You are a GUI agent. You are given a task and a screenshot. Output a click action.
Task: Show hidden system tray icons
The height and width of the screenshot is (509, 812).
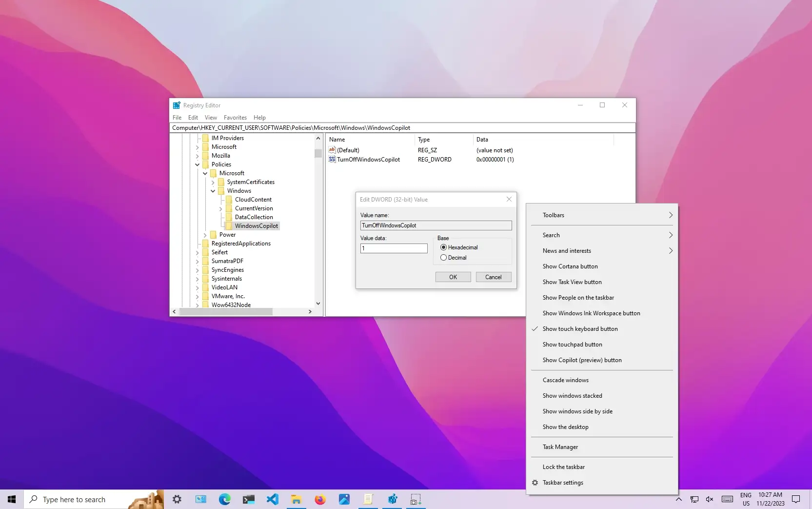click(x=678, y=499)
